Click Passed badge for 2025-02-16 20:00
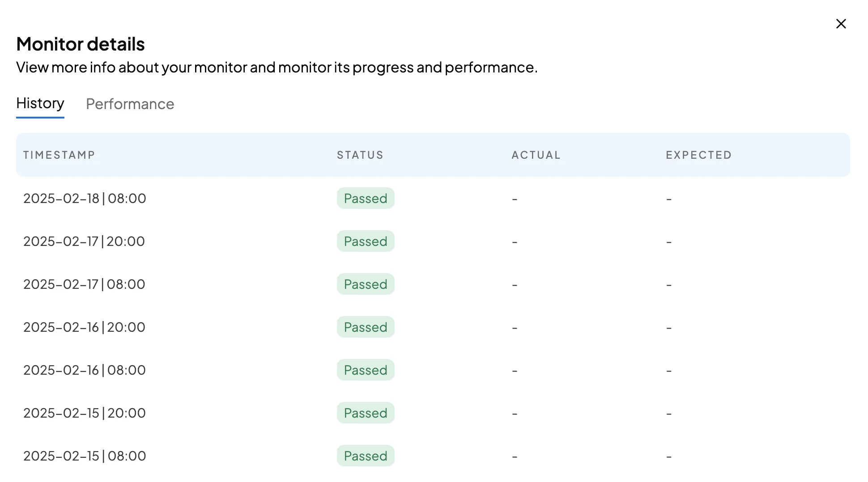The width and height of the screenshot is (868, 482). click(x=366, y=327)
